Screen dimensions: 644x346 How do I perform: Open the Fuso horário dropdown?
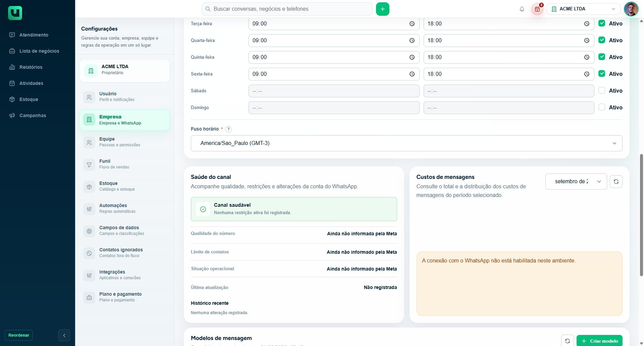tap(407, 143)
